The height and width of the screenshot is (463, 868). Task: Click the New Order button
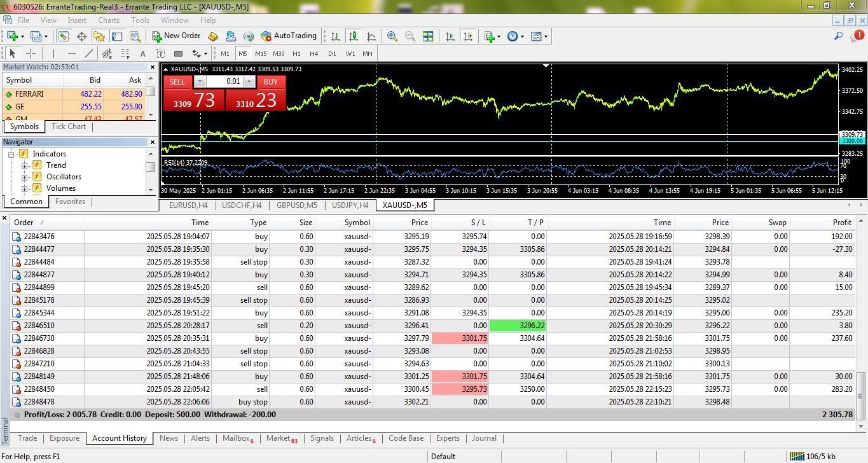(176, 36)
